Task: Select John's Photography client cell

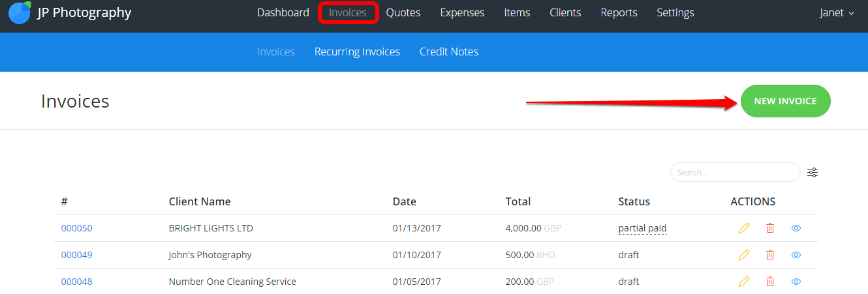Action: [210, 255]
